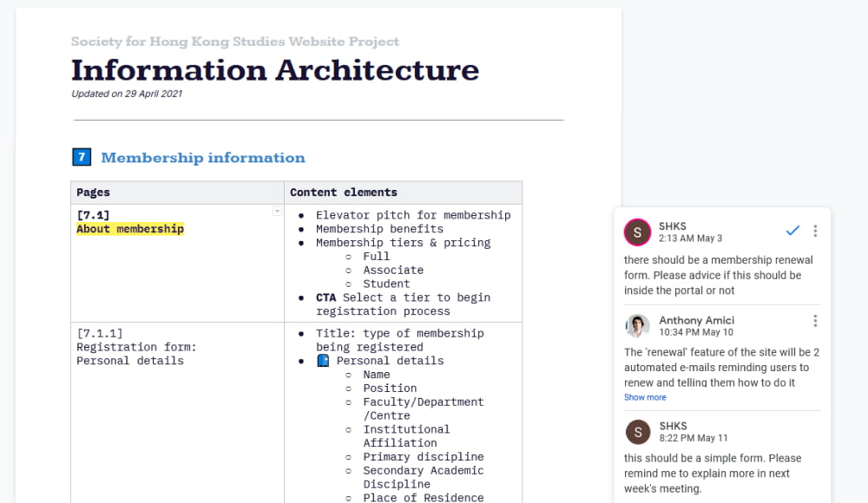This screenshot has width=868, height=503.
Task: Open more options on the first SHKS comment
Action: (815, 231)
